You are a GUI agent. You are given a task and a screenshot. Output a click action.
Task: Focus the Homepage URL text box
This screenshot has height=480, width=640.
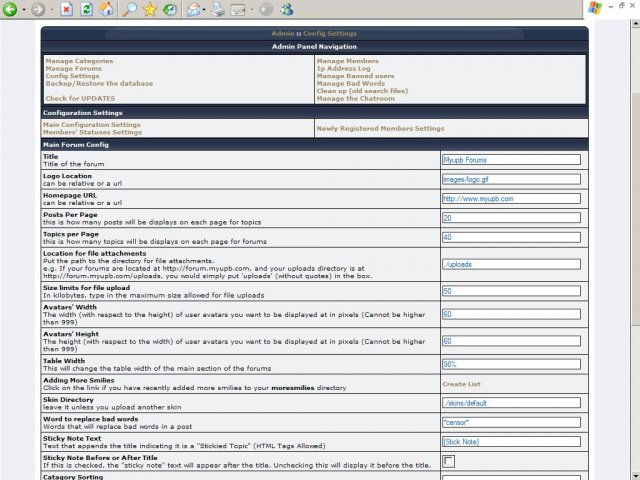pyautogui.click(x=510, y=198)
